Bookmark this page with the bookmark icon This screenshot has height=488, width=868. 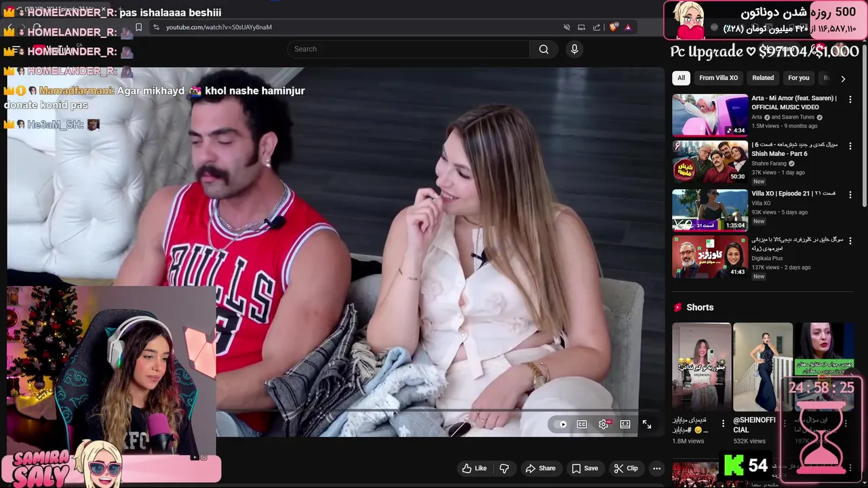point(138,27)
